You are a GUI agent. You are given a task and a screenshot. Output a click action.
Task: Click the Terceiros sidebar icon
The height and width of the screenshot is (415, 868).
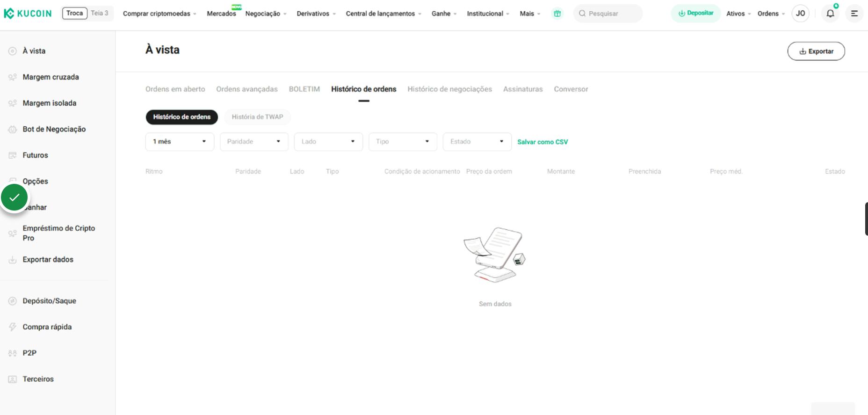pyautogui.click(x=13, y=379)
